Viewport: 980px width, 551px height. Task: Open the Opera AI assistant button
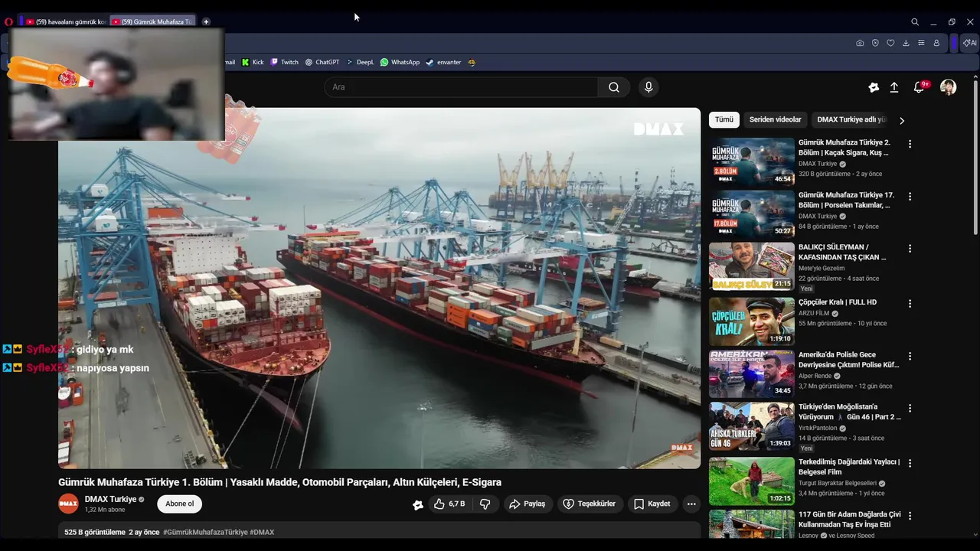tap(969, 43)
